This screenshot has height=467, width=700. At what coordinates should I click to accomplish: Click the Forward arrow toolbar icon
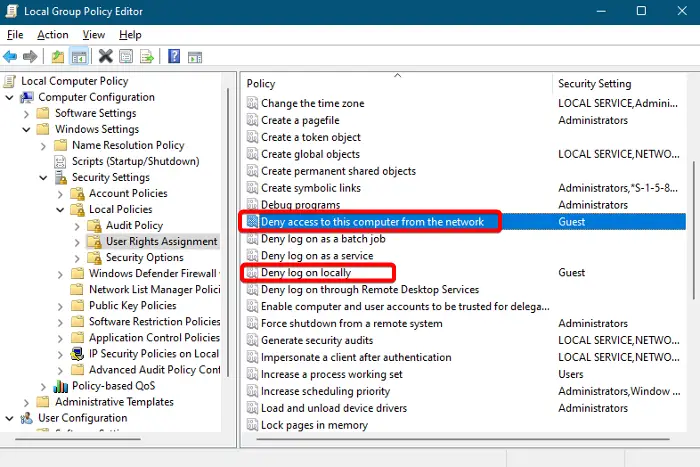tap(30, 57)
